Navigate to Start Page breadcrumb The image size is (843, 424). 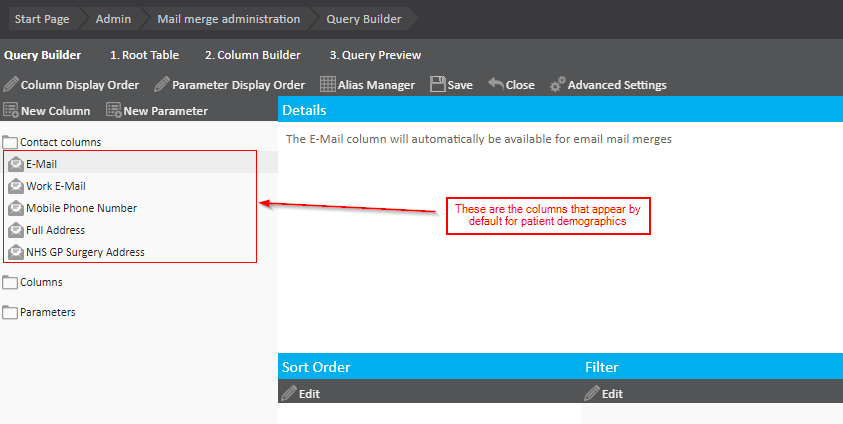pos(41,19)
